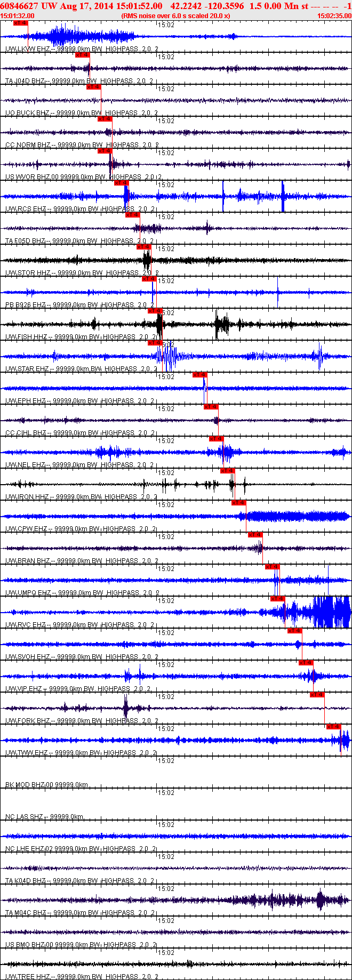This screenshot has height=980, width=352.
Task: Select the red pick flag on B926 trace
Action: [x=149, y=279]
